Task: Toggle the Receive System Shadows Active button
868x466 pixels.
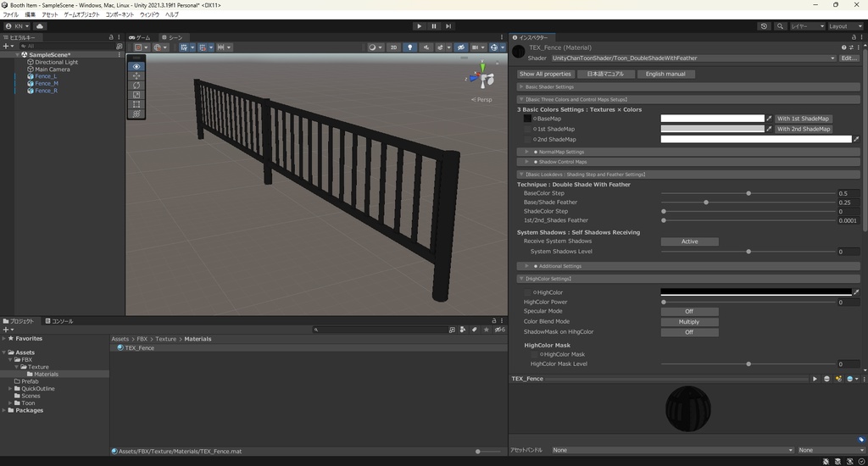Action: pos(690,241)
